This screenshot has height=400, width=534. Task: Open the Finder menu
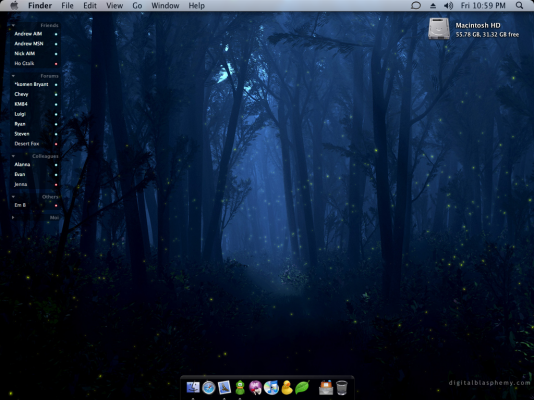[40, 5]
